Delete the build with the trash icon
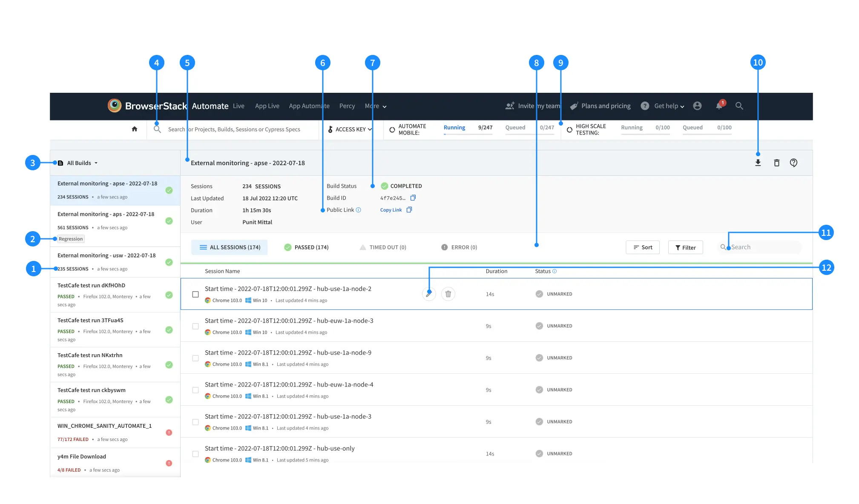Image resolution: width=859 pixels, height=504 pixels. (776, 163)
